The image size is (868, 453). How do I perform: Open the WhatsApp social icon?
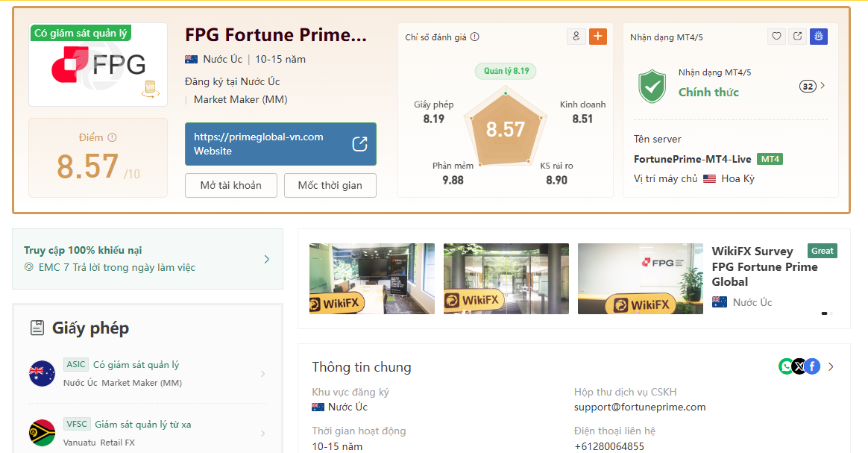tap(786, 366)
